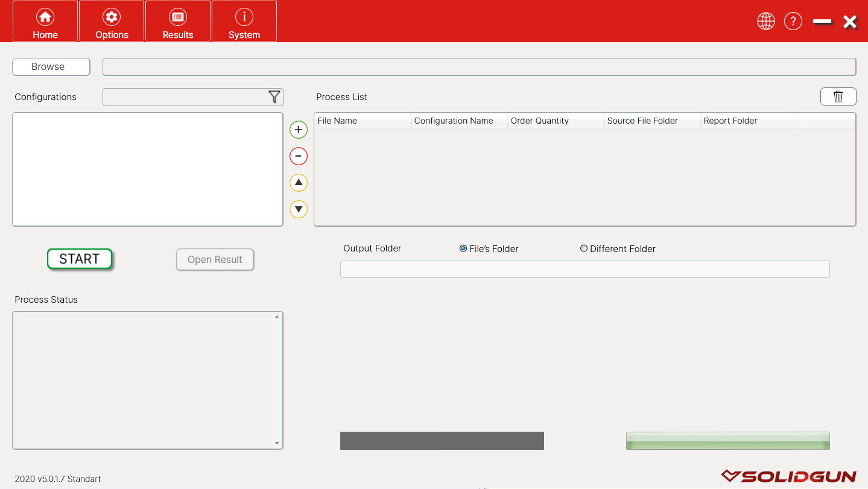Select Different Folder radio option

(584, 248)
